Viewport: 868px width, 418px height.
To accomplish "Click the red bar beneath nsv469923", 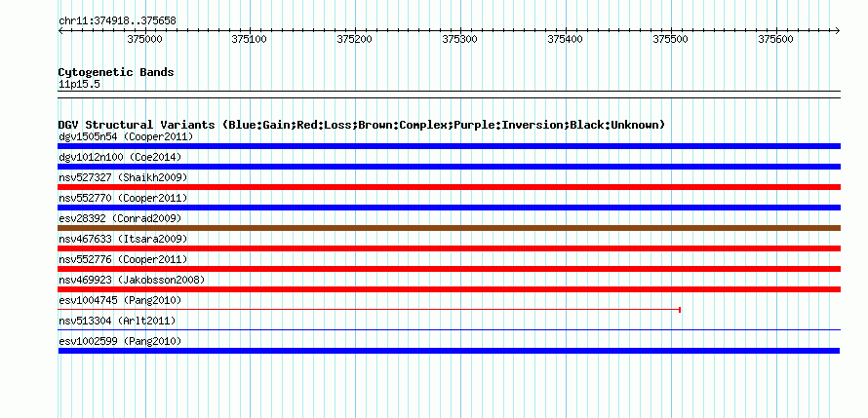I will point(449,289).
